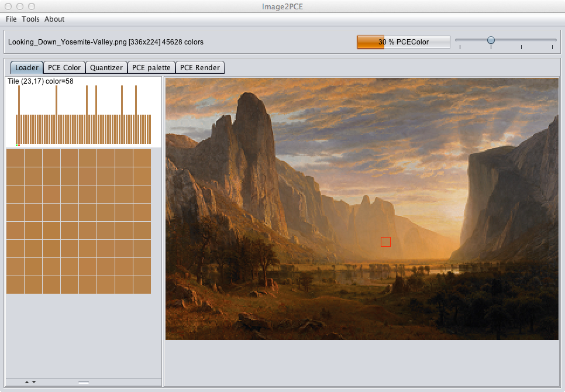Image resolution: width=565 pixels, height=392 pixels.
Task: Click the Looking_Down_Yosemite-Valley.png file info text
Action: pyautogui.click(x=106, y=42)
